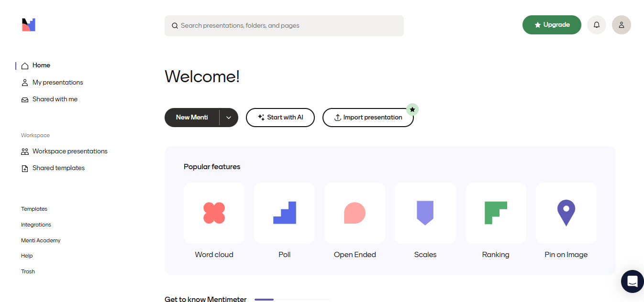Open the chat support widget
This screenshot has height=302, width=644.
633,281
